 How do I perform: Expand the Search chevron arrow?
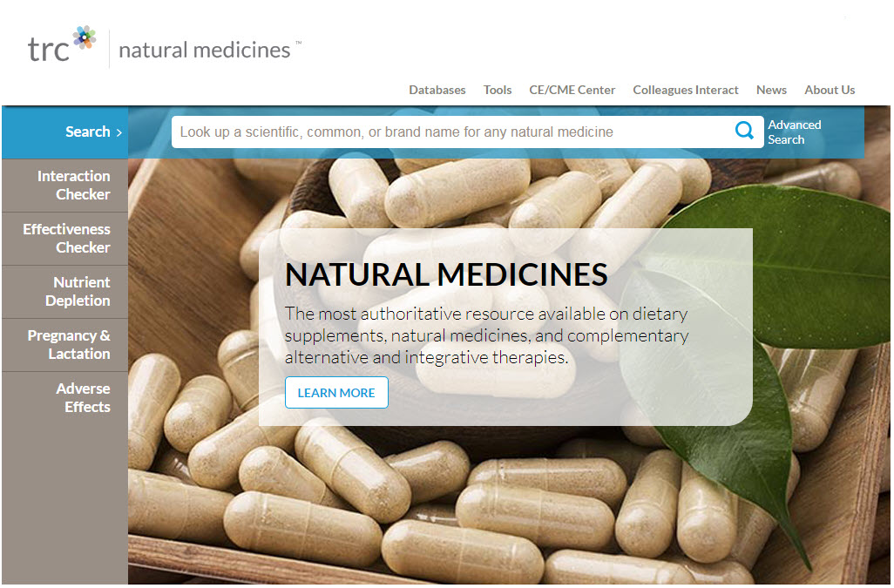coord(119,132)
